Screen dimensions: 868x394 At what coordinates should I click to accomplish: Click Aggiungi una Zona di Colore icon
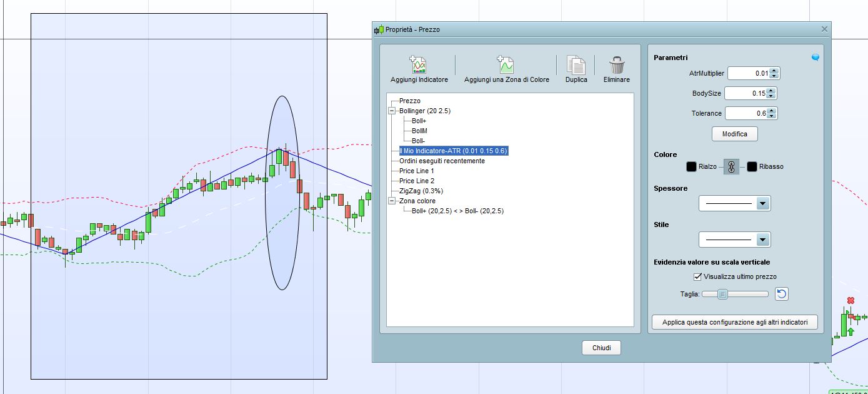click(x=506, y=65)
